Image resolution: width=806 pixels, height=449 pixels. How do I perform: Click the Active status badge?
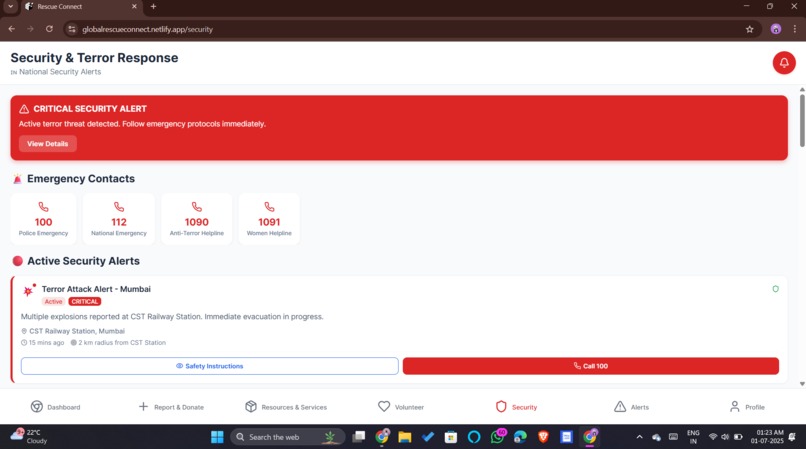tap(53, 301)
